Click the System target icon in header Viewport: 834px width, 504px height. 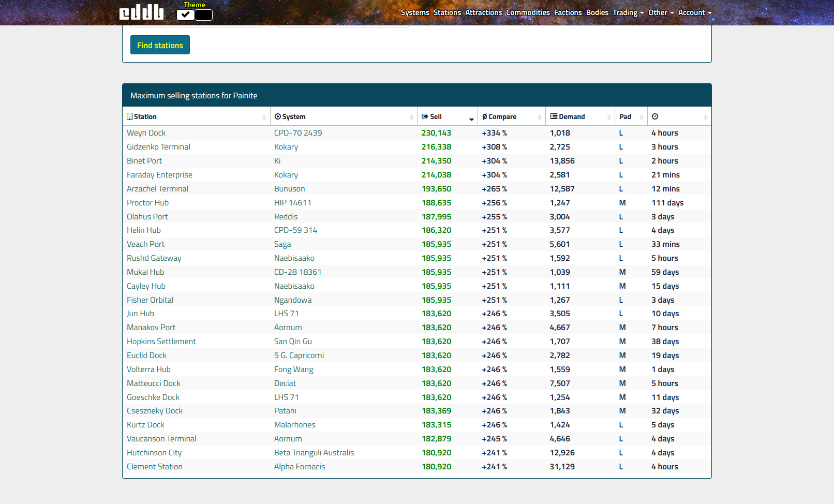277,116
